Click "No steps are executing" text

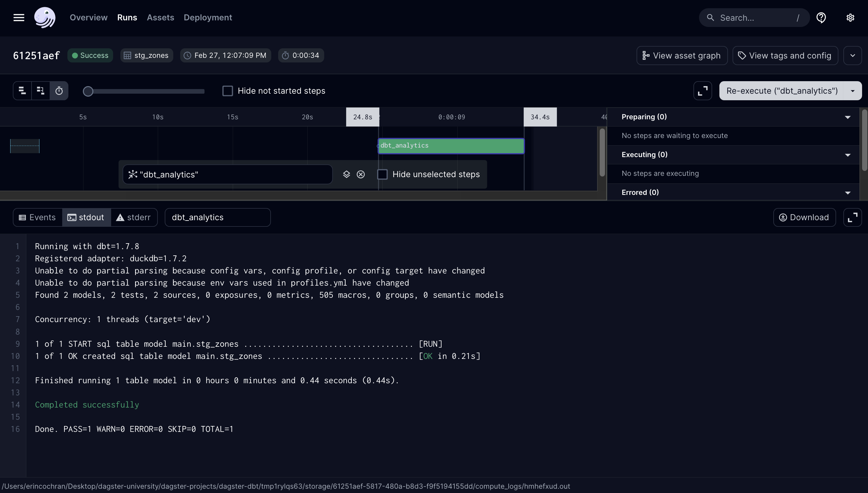point(660,173)
